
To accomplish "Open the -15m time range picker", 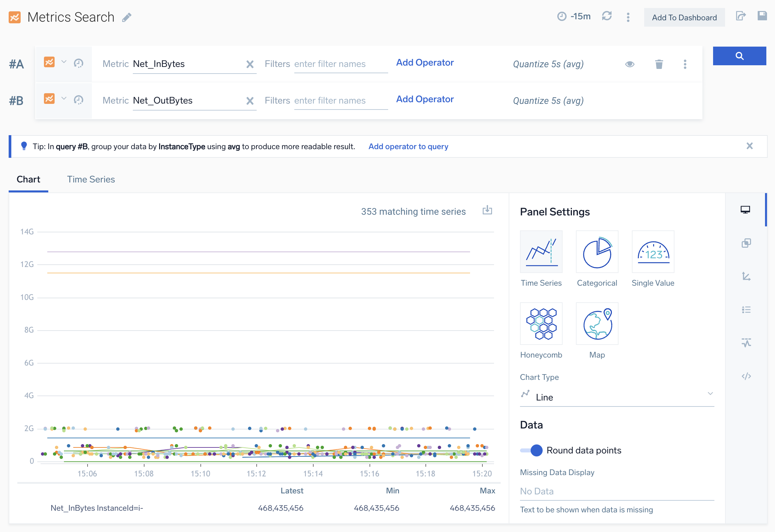I will click(x=574, y=16).
